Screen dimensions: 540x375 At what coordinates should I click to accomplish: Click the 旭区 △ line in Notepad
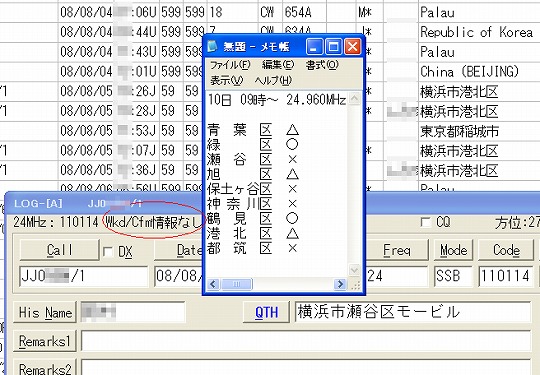(x=253, y=174)
